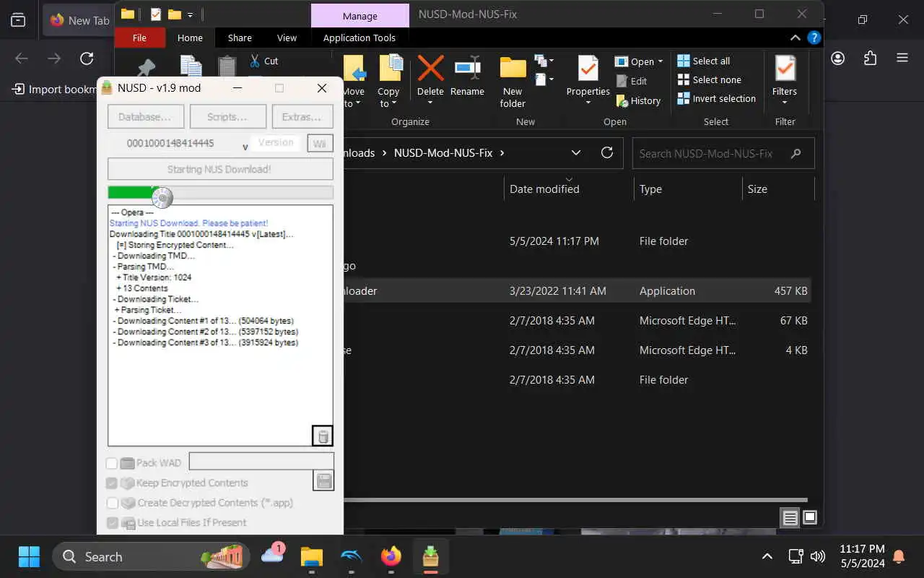Screen dimensions: 924x578
Task: Click the notification bell in system tray
Action: point(899,556)
